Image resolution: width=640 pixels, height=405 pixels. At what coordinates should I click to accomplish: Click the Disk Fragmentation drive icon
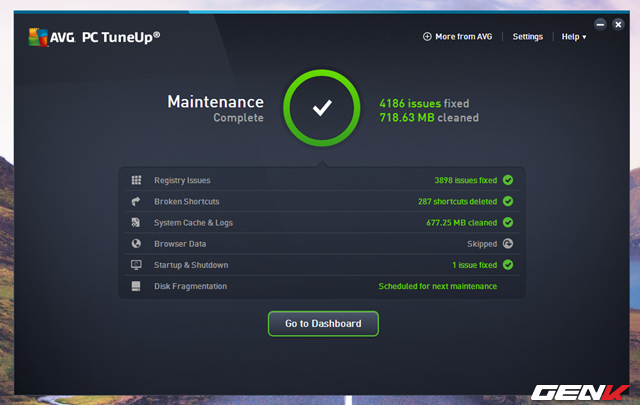[x=136, y=286]
